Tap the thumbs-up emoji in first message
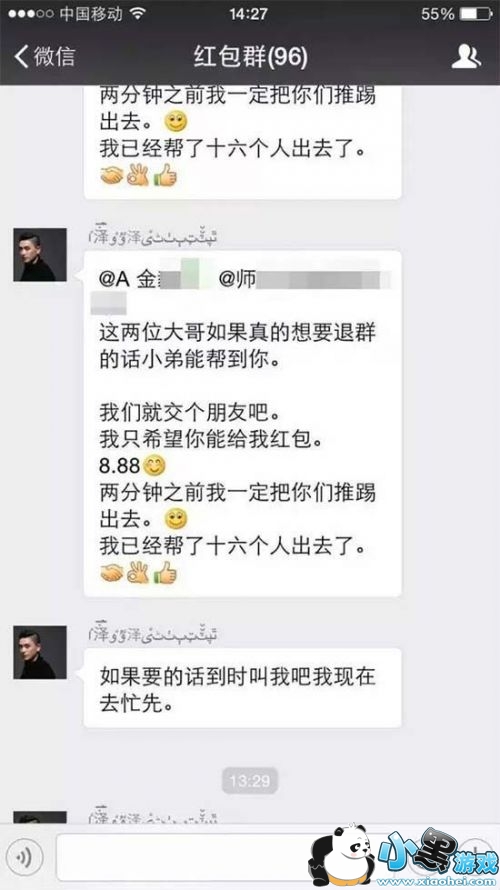 (165, 175)
